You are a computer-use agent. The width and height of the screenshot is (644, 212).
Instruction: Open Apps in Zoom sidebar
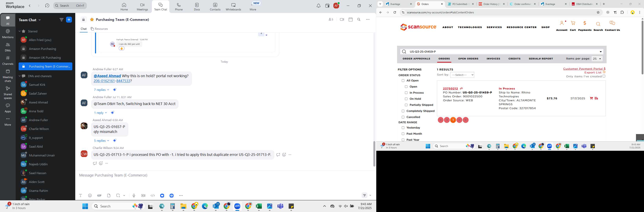[8, 108]
